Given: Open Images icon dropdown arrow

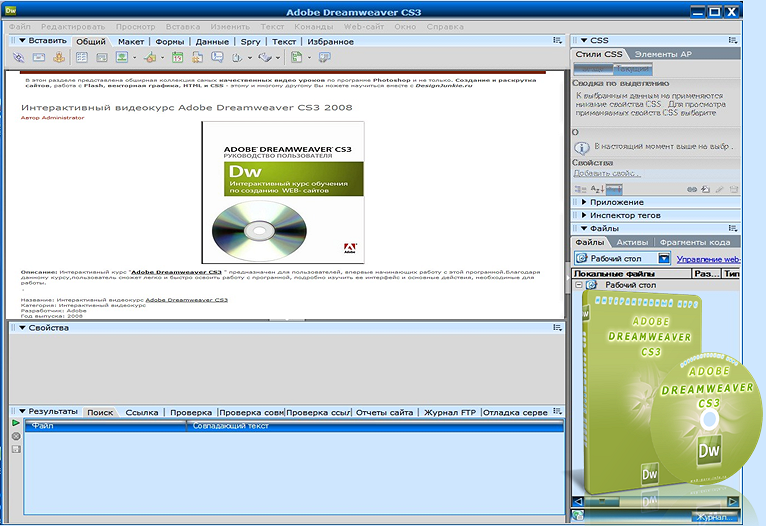Looking at the screenshot, I should pos(134,58).
